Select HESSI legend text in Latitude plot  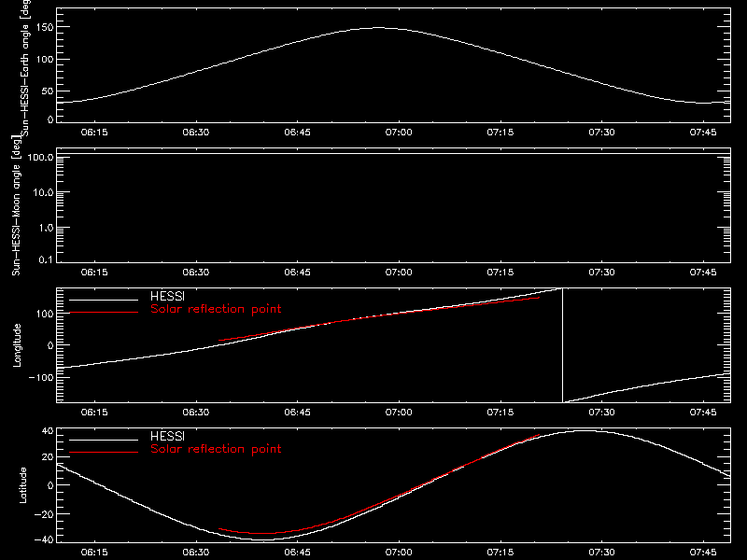[167, 436]
